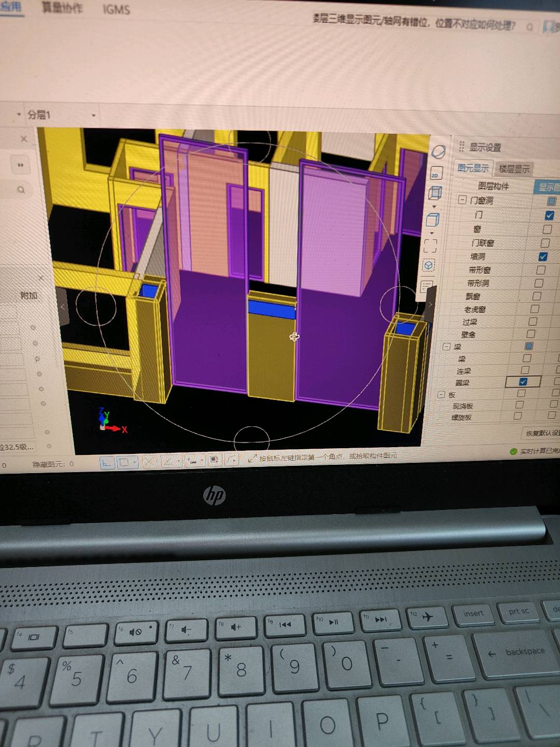
Task: Click the user avatar icon at top right
Action: [549, 27]
